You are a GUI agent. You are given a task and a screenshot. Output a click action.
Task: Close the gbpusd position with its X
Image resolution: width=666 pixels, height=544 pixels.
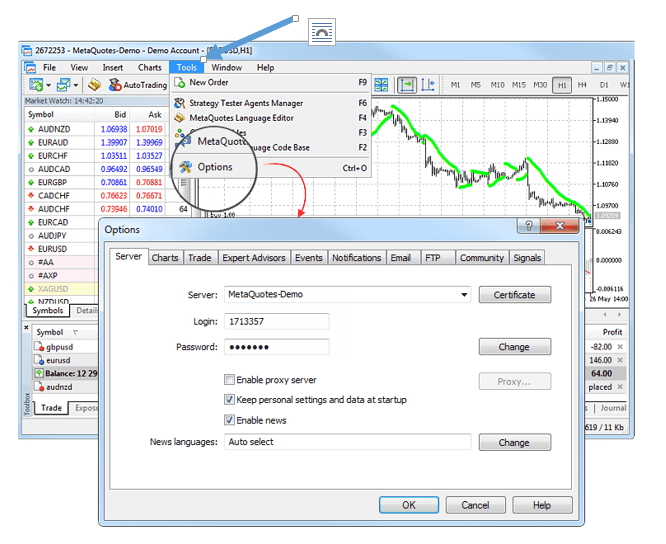620,347
